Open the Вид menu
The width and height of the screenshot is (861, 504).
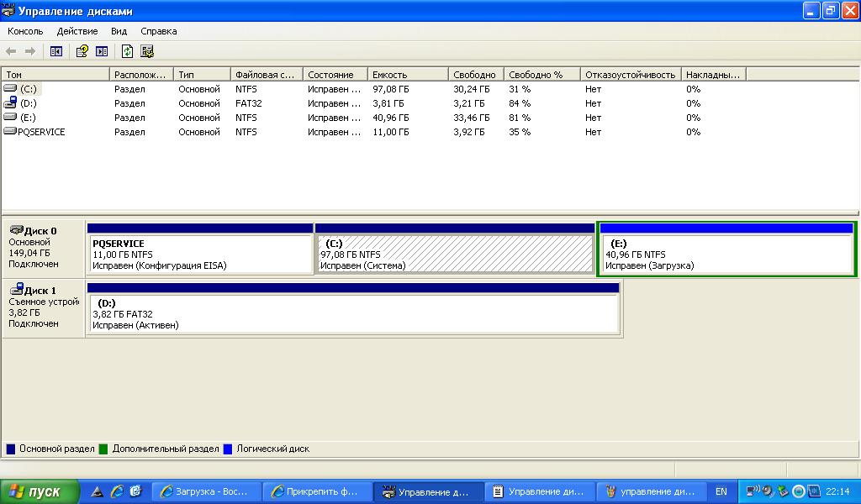coord(119,31)
